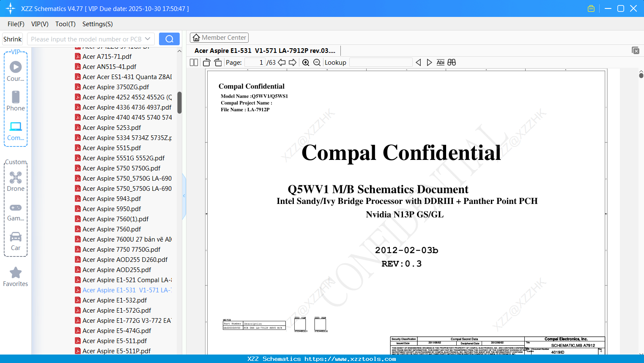The width and height of the screenshot is (644, 363).
Task: Open the Favorites star icon
Action: pos(16,272)
